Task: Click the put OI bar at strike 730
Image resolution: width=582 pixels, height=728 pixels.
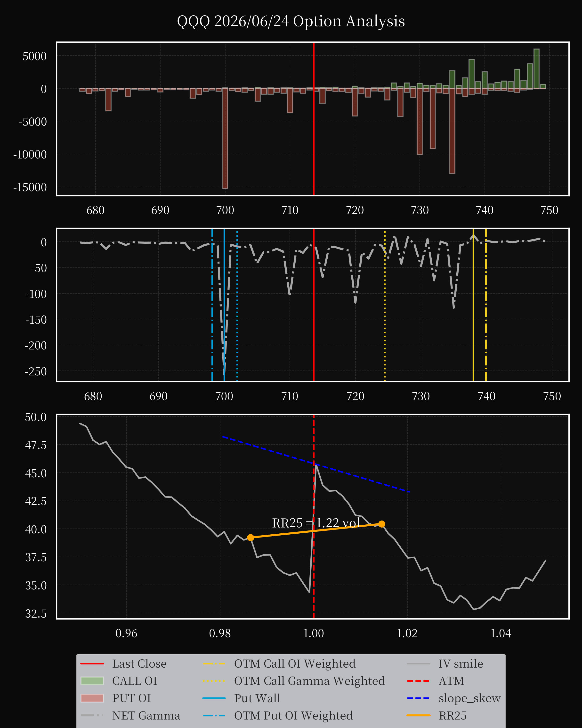Action: 420,121
